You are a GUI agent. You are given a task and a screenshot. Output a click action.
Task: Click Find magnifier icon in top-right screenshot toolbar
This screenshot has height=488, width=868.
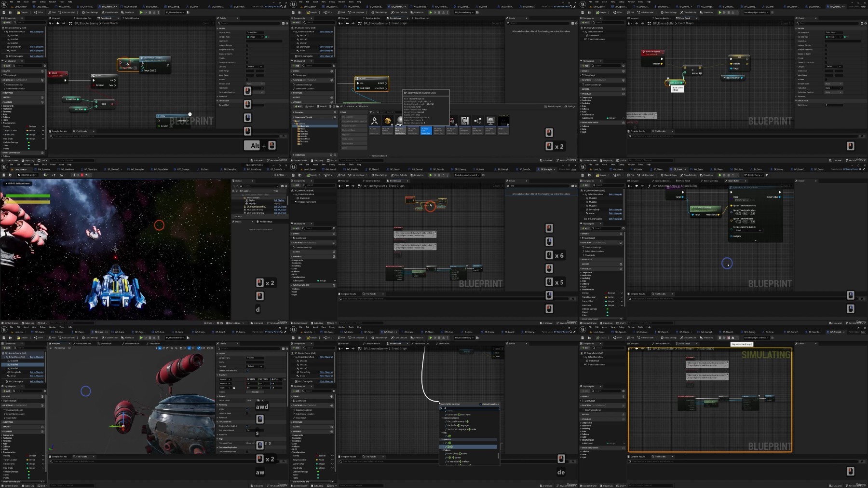pos(628,13)
